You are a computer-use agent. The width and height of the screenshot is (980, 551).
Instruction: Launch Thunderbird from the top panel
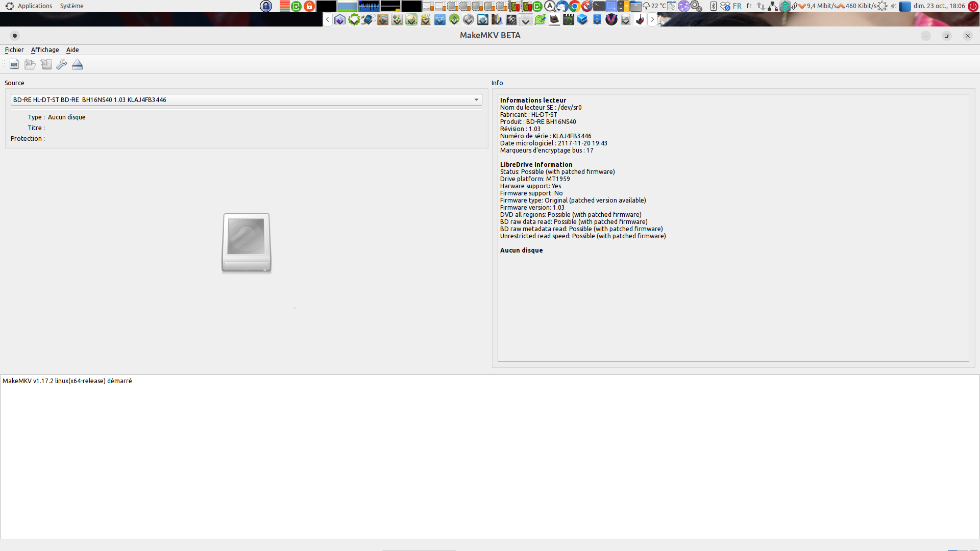tap(562, 6)
